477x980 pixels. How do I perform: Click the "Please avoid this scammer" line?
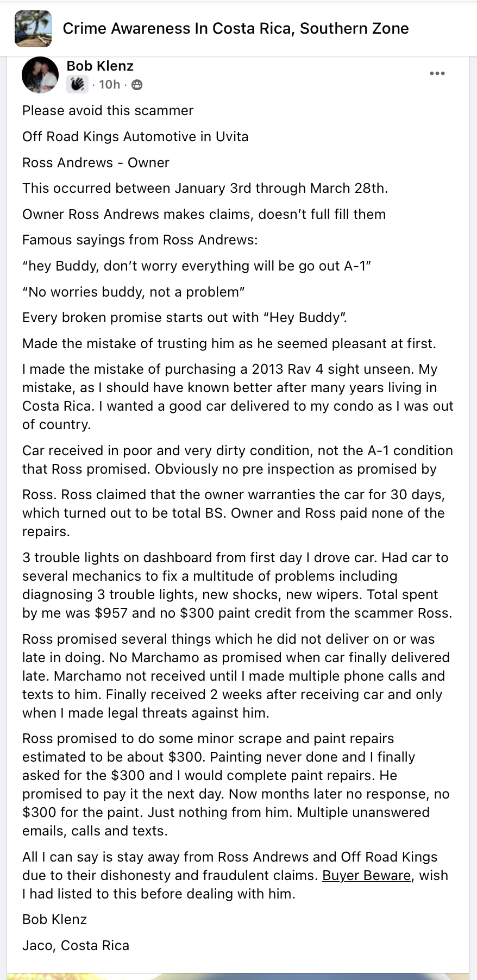click(108, 110)
